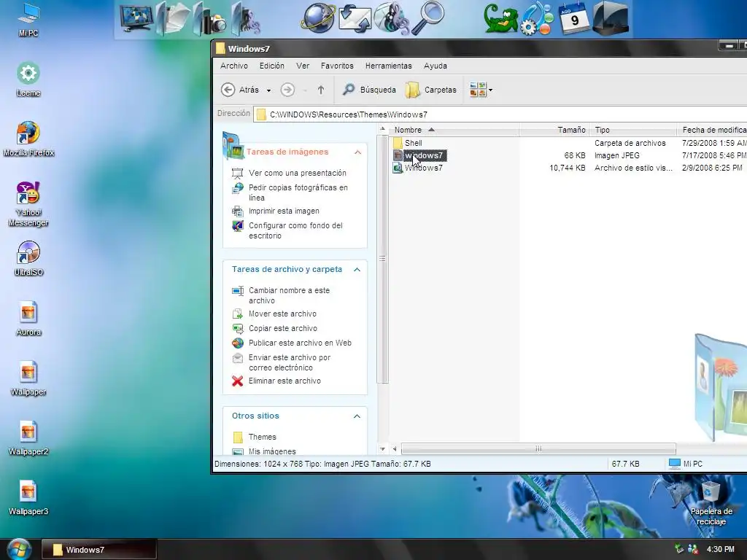This screenshot has height=560, width=747.
Task: Click the gear control panel dock icon
Action: pos(538,19)
